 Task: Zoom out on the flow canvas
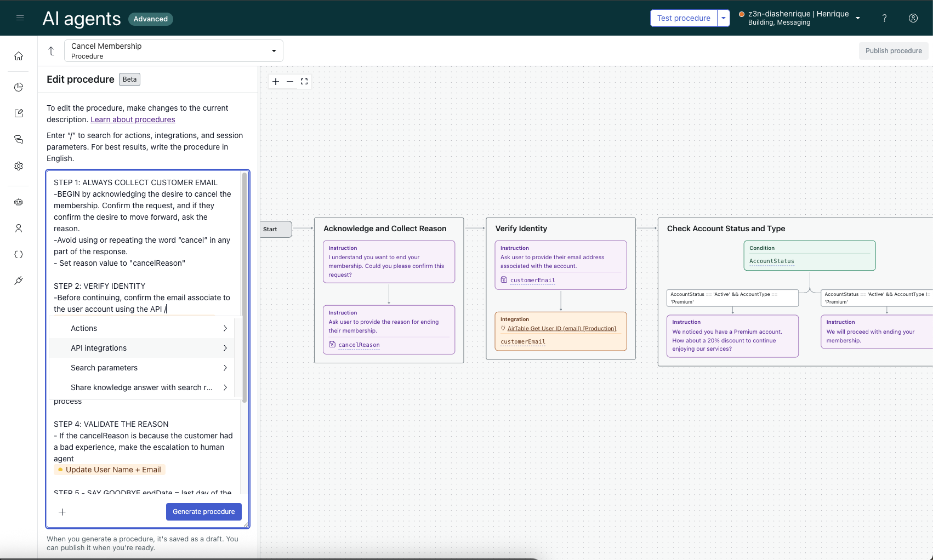coord(290,82)
